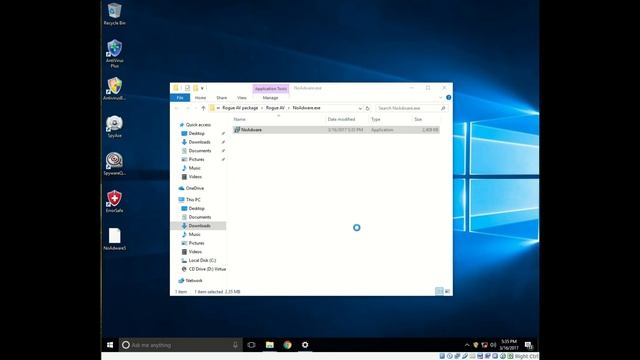Viewport: 640px width, 360px height.
Task: Open Music under Quick access
Action: pyautogui.click(x=194, y=168)
